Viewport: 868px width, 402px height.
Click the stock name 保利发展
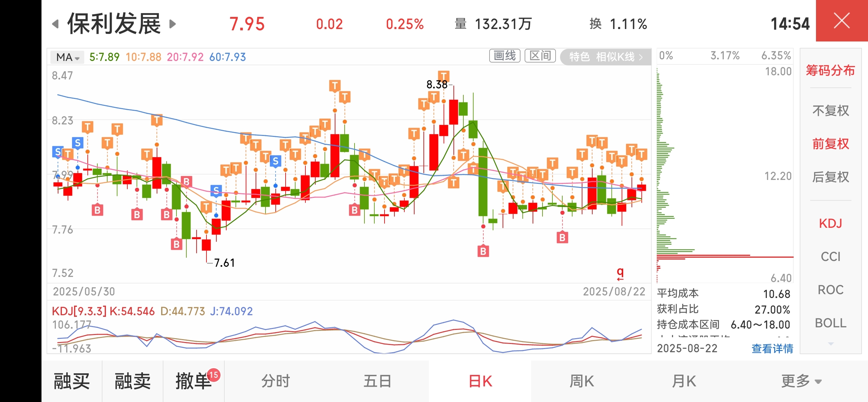coord(114,24)
